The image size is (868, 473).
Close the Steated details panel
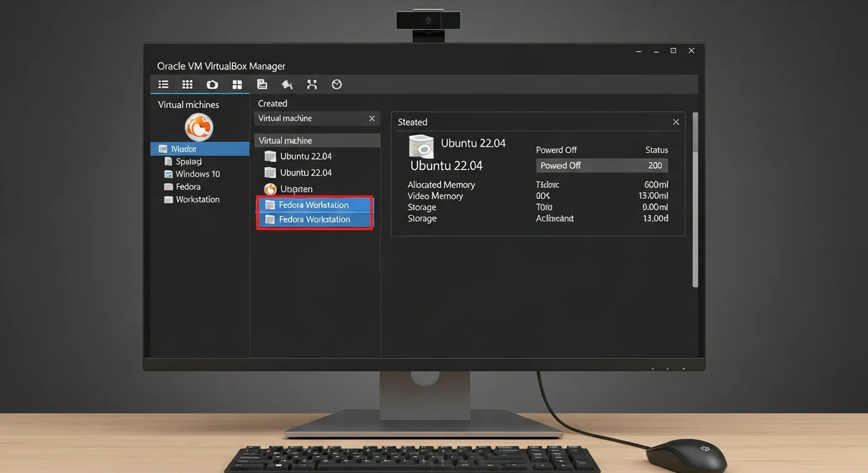coord(675,121)
